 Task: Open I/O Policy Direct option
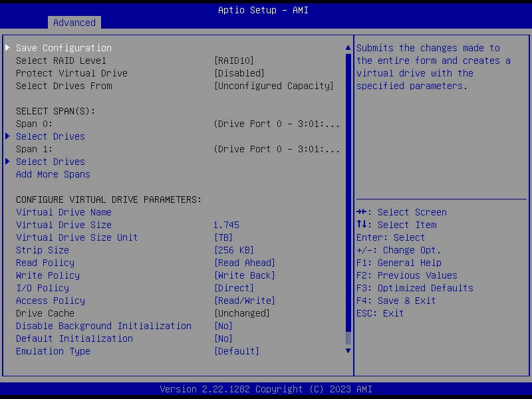pyautogui.click(x=234, y=288)
